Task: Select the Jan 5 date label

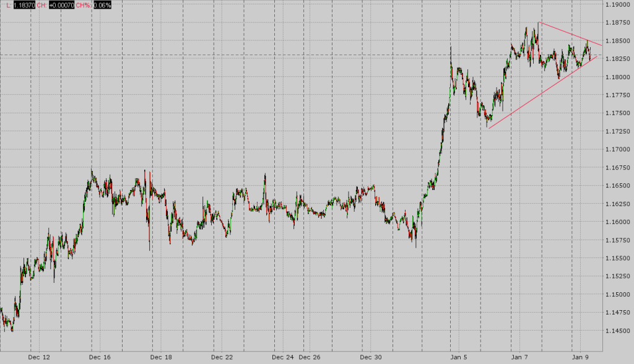Action: pyautogui.click(x=459, y=358)
